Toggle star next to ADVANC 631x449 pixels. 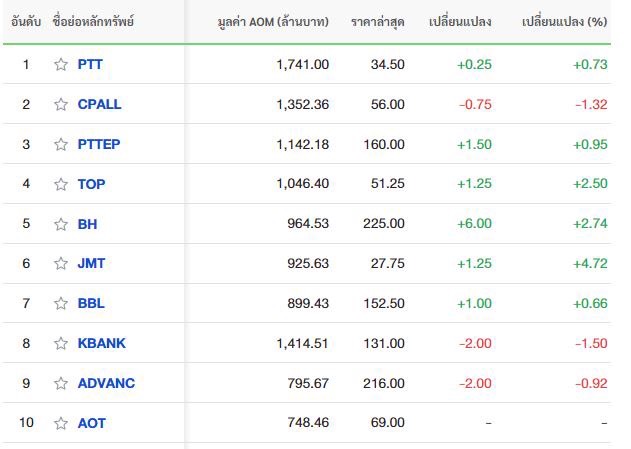61,383
